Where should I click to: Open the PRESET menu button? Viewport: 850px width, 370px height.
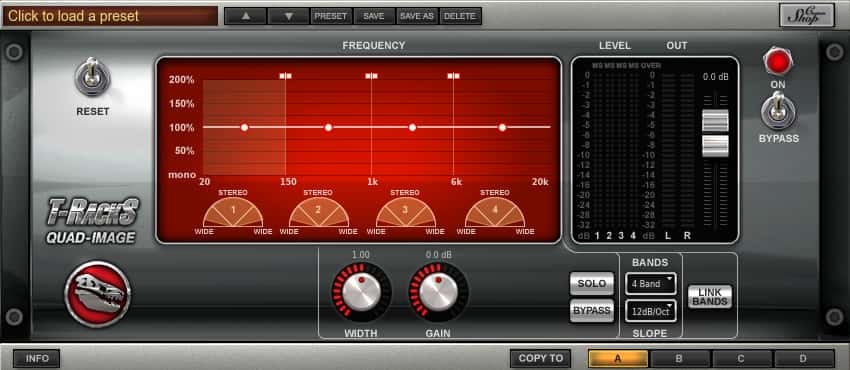(331, 16)
